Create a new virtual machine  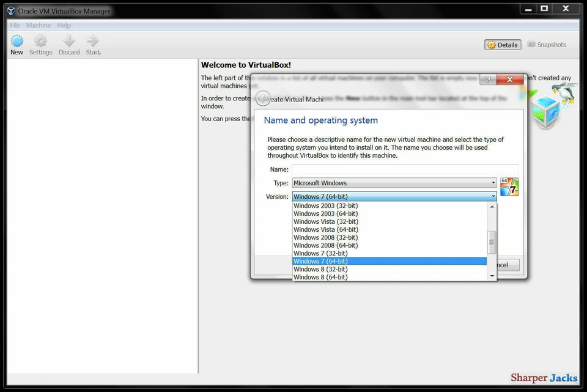tap(16, 43)
